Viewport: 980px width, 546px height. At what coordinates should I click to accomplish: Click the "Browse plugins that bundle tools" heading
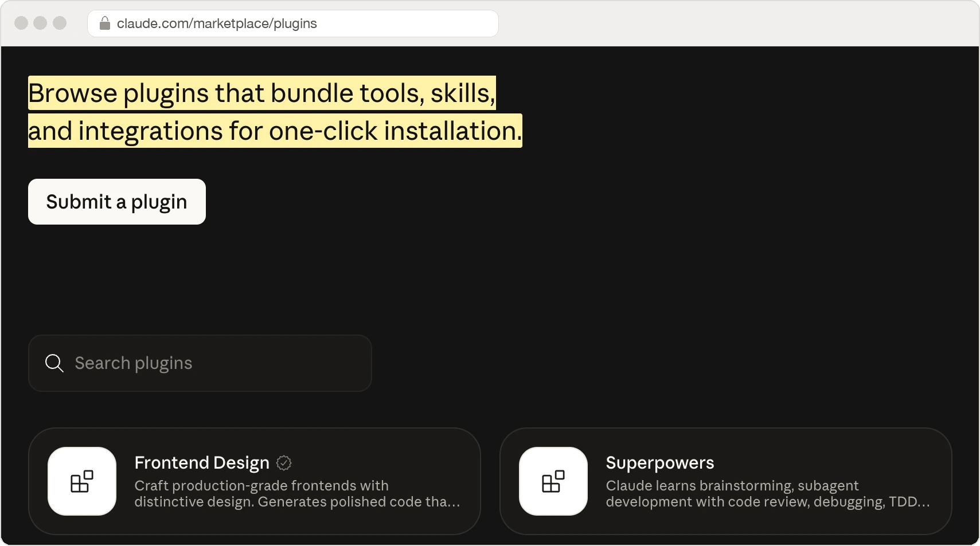[275, 112]
